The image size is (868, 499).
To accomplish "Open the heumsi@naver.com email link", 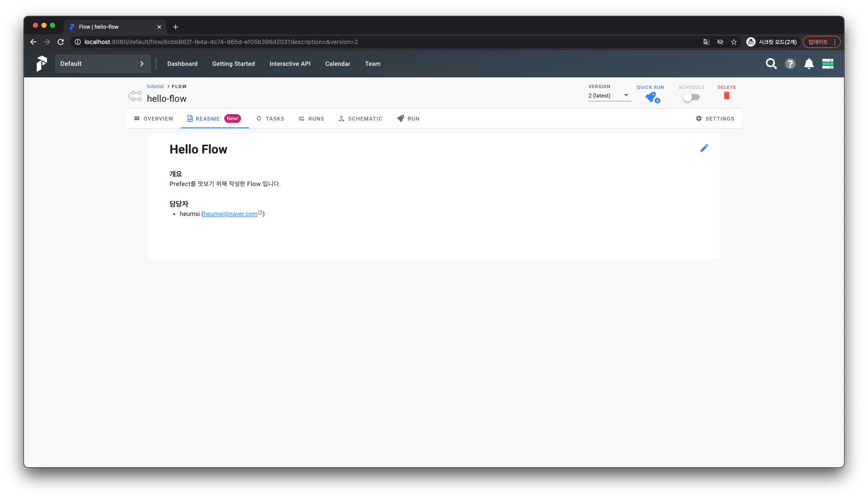I will (x=230, y=214).
